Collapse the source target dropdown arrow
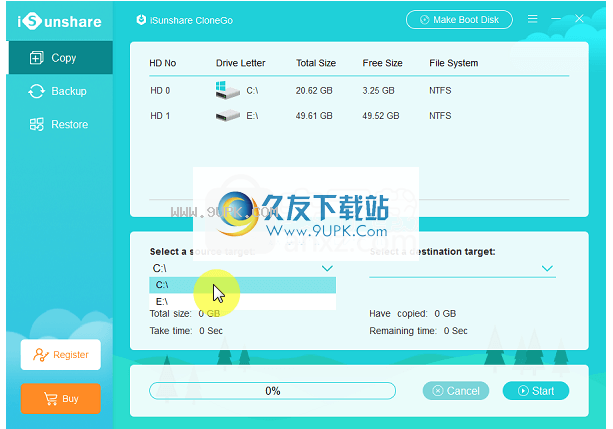 pyautogui.click(x=327, y=268)
